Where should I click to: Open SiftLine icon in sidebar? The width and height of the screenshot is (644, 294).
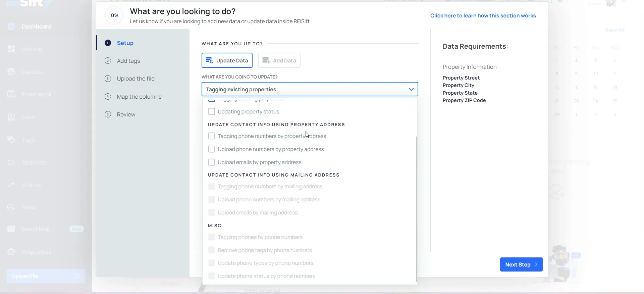tap(11, 49)
